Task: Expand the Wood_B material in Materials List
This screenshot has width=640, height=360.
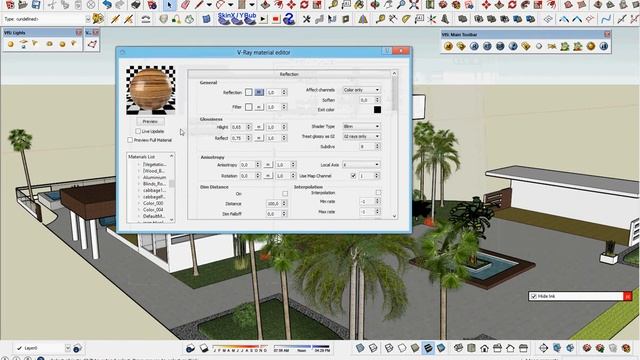Action: tap(139, 171)
